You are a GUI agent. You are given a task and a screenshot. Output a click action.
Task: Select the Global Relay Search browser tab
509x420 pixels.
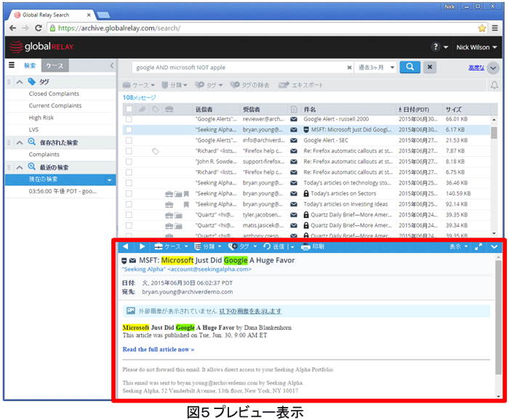[52, 15]
